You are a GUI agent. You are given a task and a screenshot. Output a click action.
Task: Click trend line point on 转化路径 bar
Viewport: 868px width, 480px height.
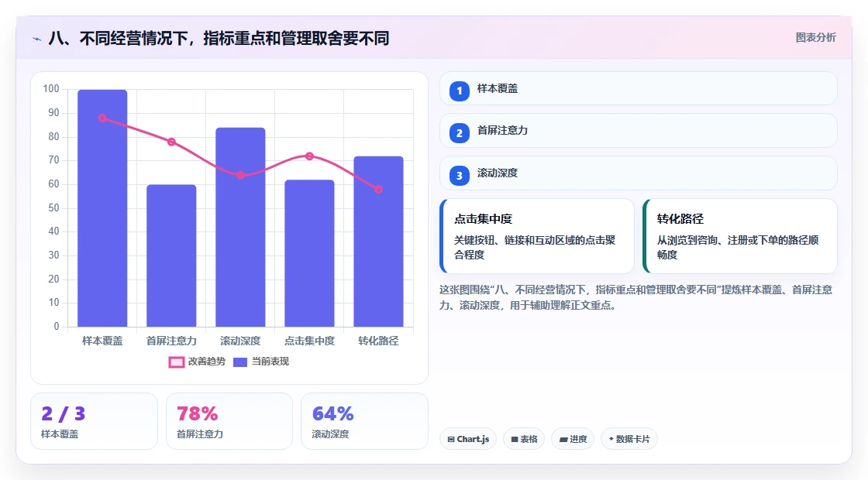[x=378, y=189]
